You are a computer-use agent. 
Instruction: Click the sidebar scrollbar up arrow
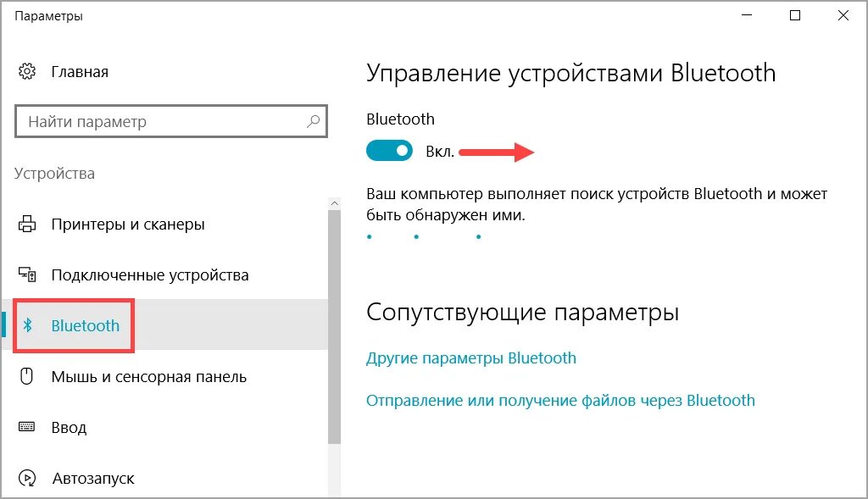[x=334, y=203]
